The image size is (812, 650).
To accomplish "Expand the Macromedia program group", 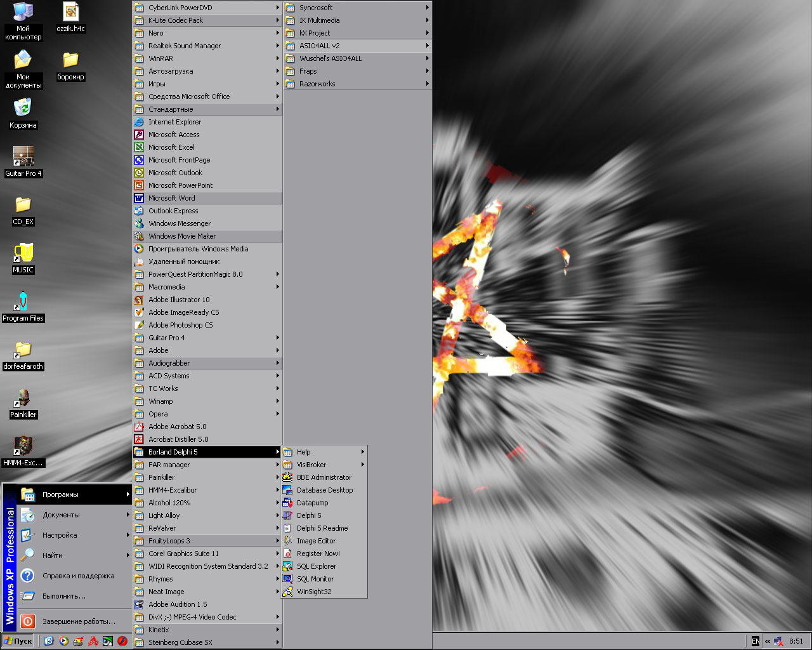I will pos(207,287).
